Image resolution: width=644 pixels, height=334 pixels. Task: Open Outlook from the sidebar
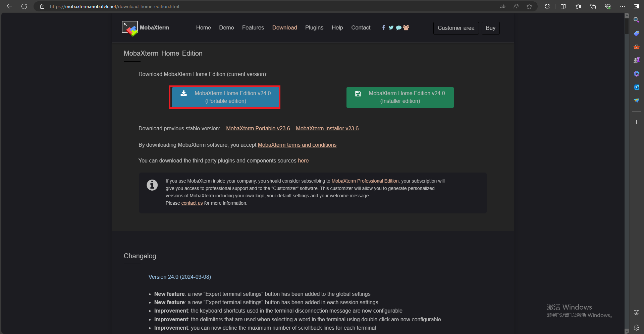point(636,87)
